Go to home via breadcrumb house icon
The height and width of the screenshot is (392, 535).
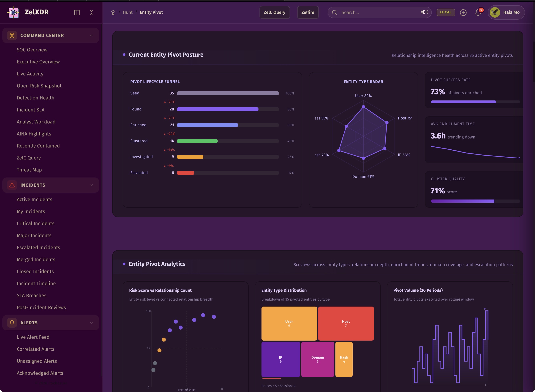pyautogui.click(x=113, y=13)
